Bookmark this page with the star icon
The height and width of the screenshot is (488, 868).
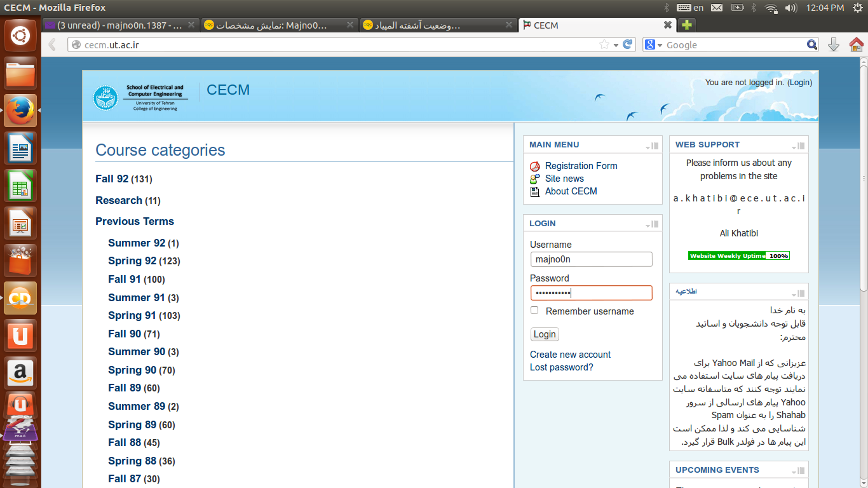pos(604,44)
